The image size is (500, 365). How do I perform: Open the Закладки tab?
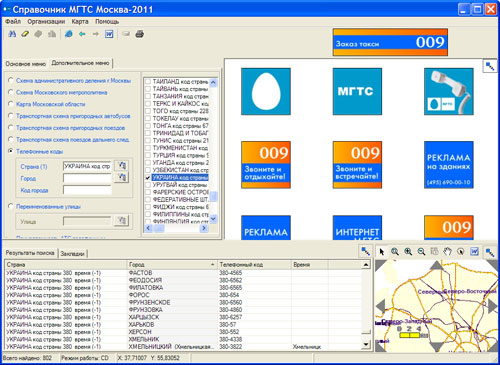pos(72,254)
